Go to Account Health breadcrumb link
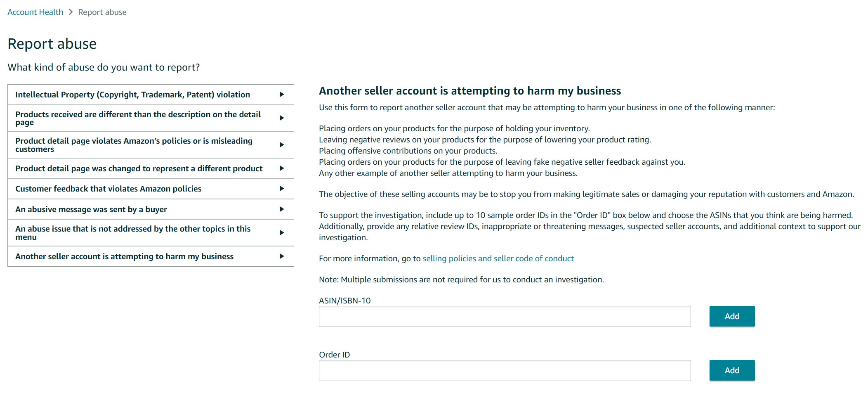The width and height of the screenshot is (868, 393). tap(35, 12)
